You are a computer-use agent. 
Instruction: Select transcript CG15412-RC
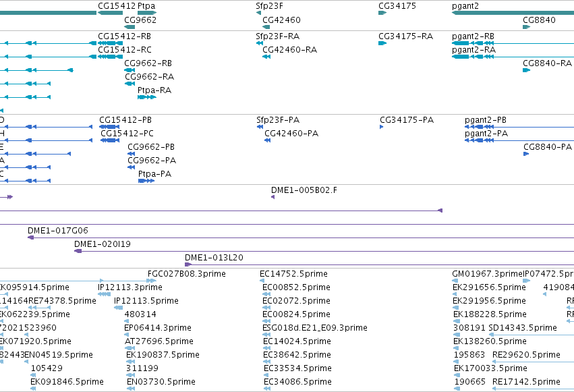[x=125, y=50]
